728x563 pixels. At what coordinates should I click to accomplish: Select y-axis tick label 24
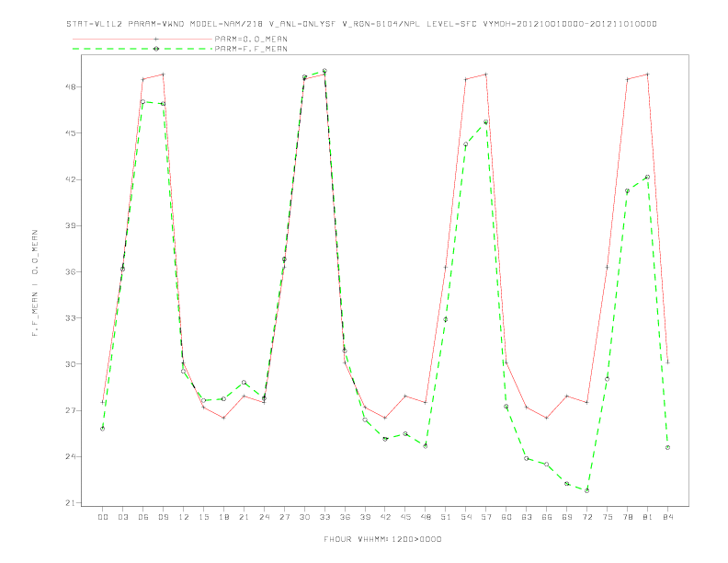71,456
